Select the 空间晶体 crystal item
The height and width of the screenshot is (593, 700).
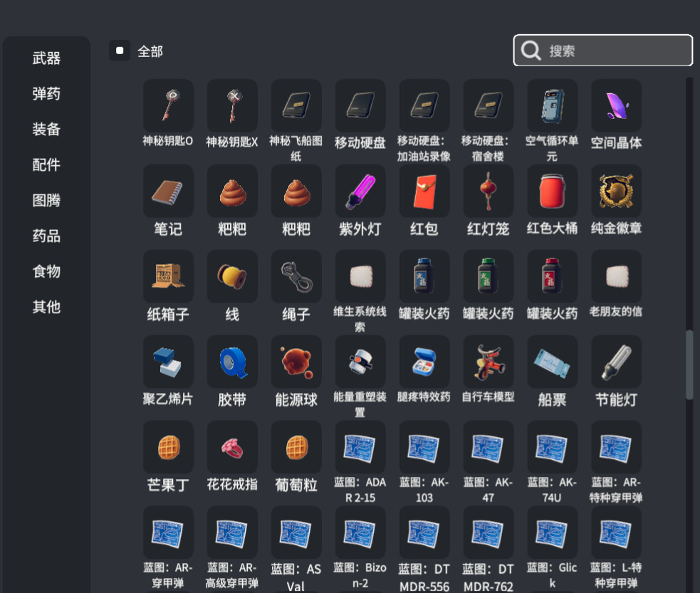click(615, 104)
